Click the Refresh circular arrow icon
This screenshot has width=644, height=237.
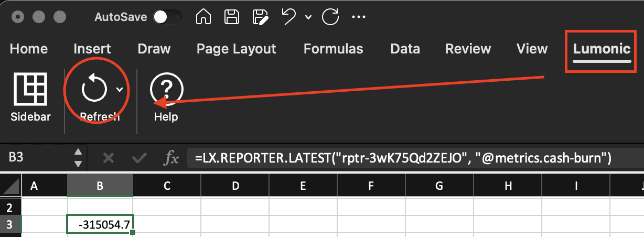(94, 89)
